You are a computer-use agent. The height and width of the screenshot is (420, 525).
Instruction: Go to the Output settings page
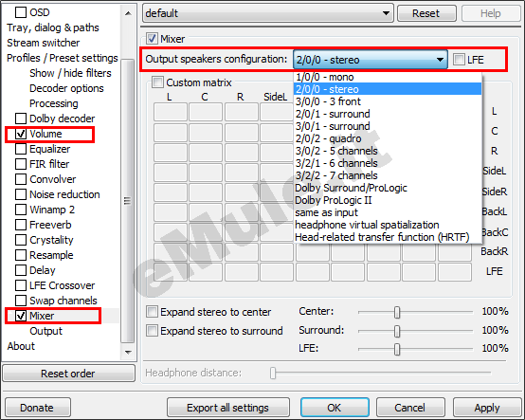click(x=45, y=331)
